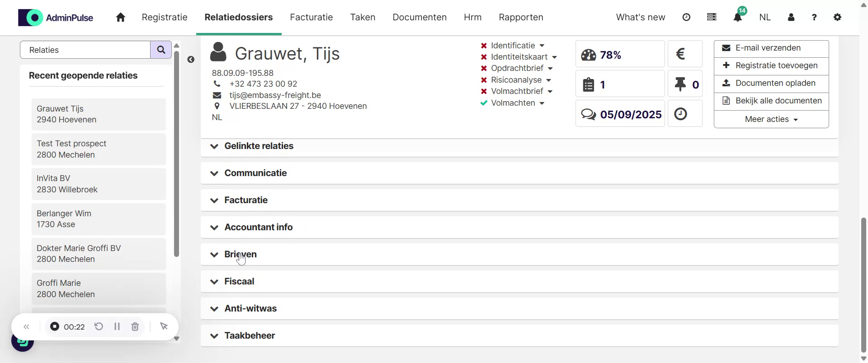Screen dimensions: 868x363
Task: Expand the Accountant info section
Action: click(x=519, y=227)
